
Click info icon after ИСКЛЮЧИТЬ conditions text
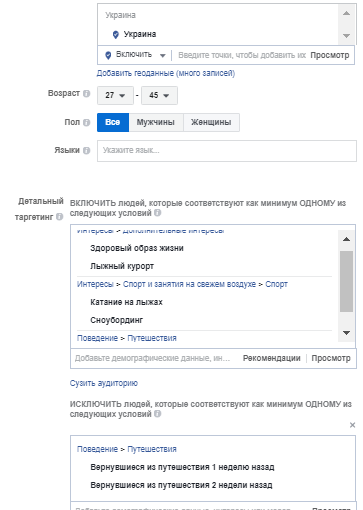(x=157, y=414)
